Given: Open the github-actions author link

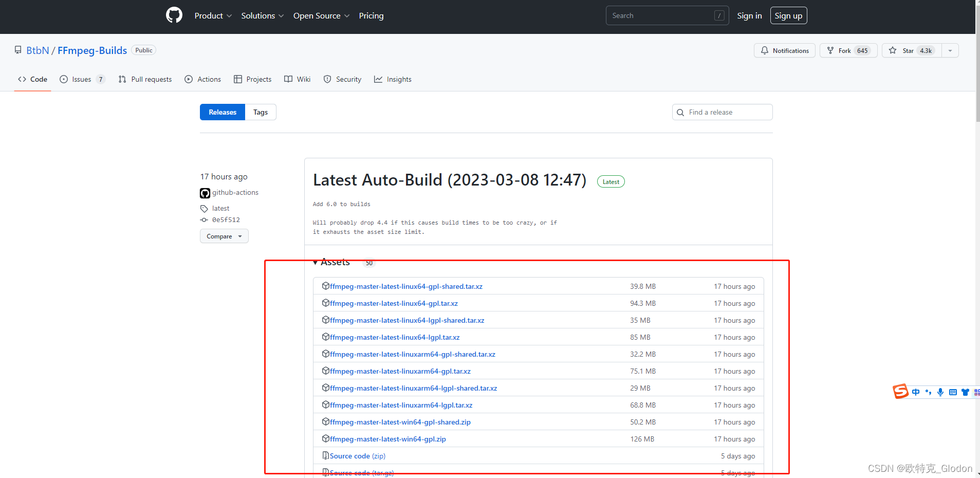Looking at the screenshot, I should 235,192.
